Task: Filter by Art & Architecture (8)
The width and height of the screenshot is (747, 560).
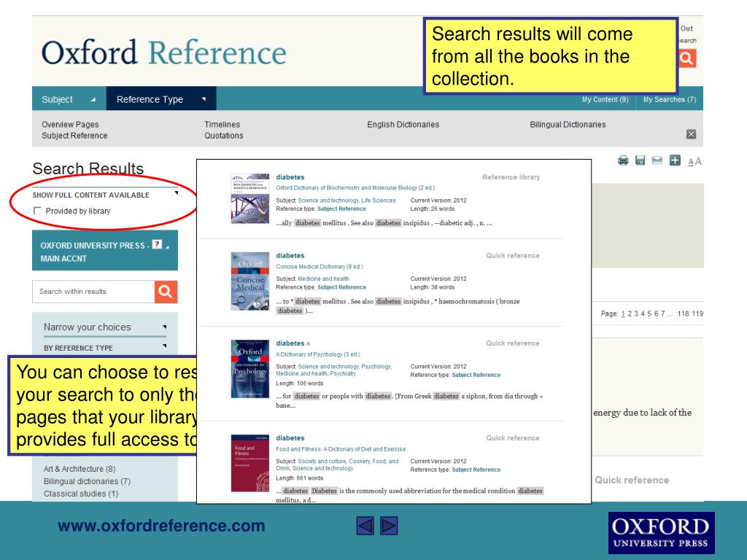Action: tap(80, 469)
